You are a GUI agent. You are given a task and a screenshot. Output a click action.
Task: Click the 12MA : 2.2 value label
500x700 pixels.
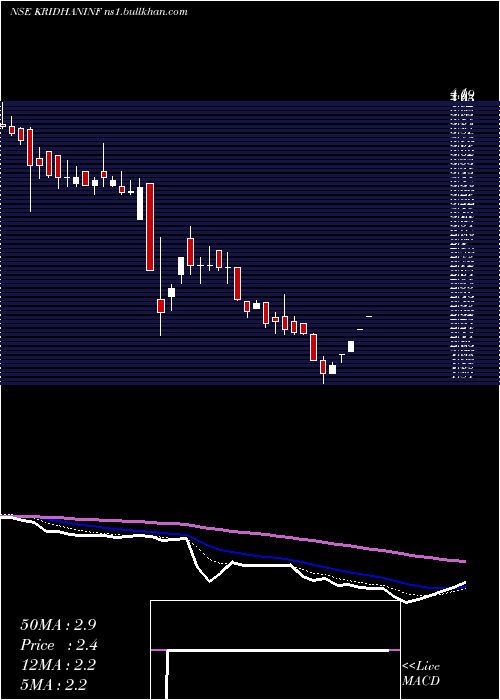tap(58, 665)
